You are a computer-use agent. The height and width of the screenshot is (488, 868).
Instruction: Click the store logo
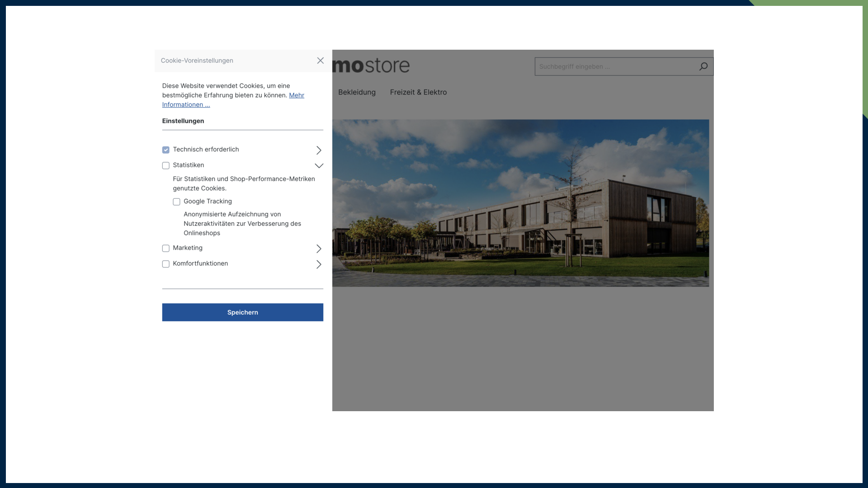pos(371,66)
